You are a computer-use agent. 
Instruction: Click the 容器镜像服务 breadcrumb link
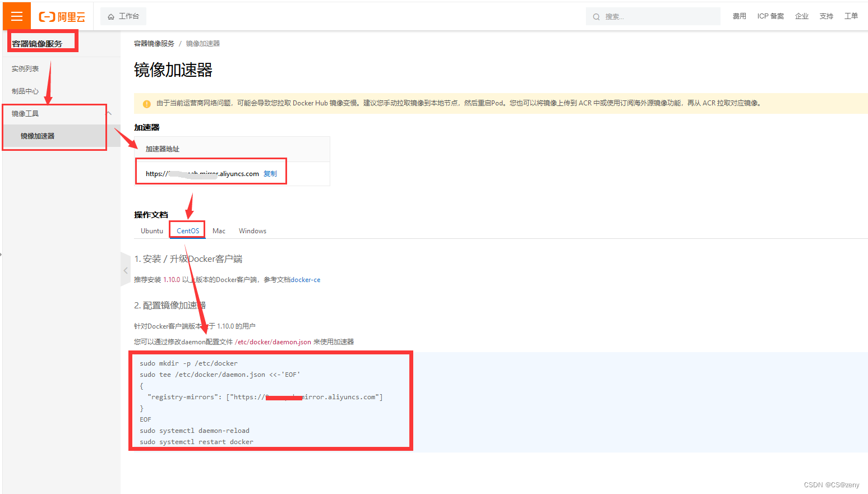[x=154, y=44]
